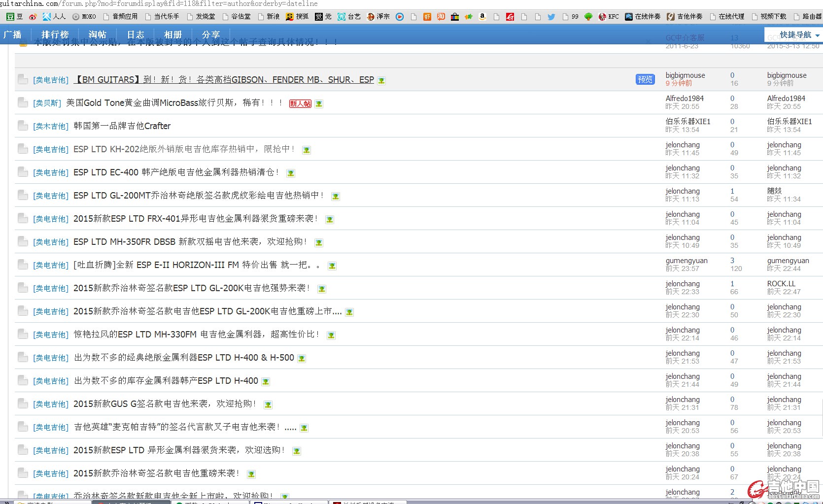Click the red G bookmark icon

coord(510,17)
